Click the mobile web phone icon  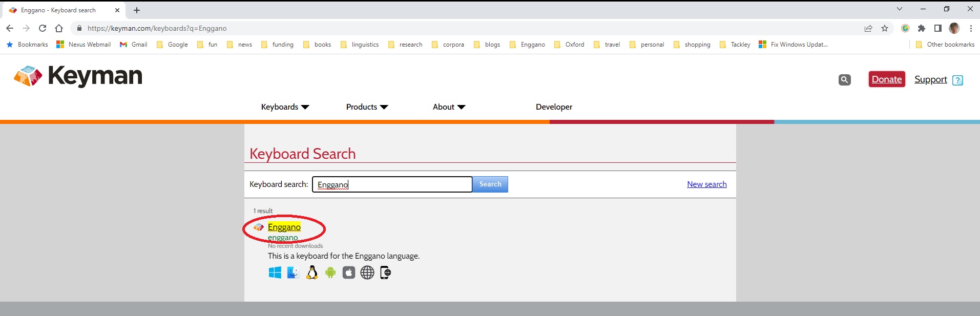pos(386,272)
